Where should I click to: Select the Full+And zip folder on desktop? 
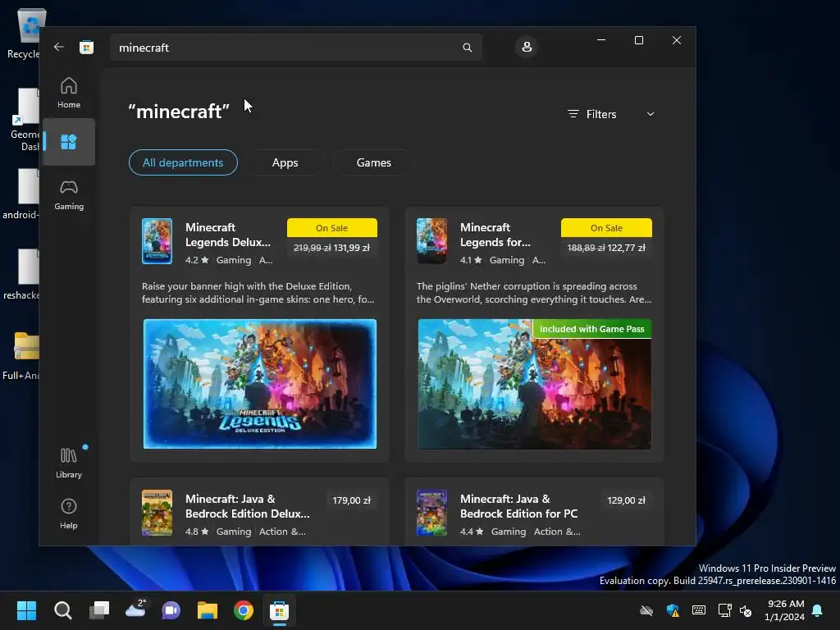pos(21,356)
